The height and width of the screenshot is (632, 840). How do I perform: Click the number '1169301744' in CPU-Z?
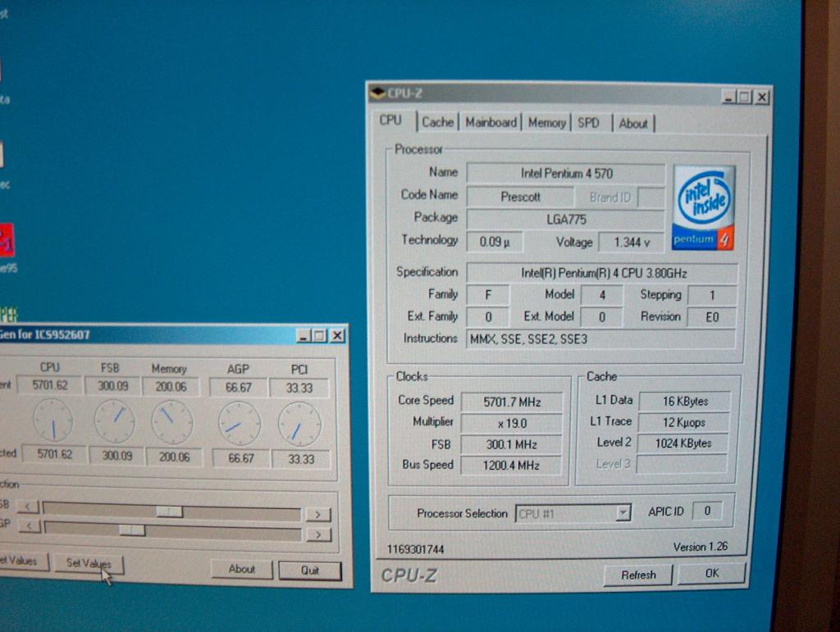(416, 549)
